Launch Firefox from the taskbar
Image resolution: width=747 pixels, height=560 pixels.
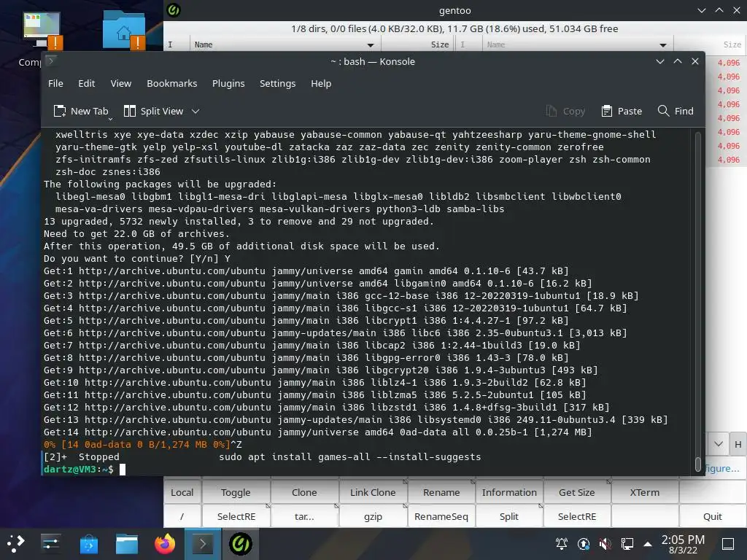(x=165, y=544)
